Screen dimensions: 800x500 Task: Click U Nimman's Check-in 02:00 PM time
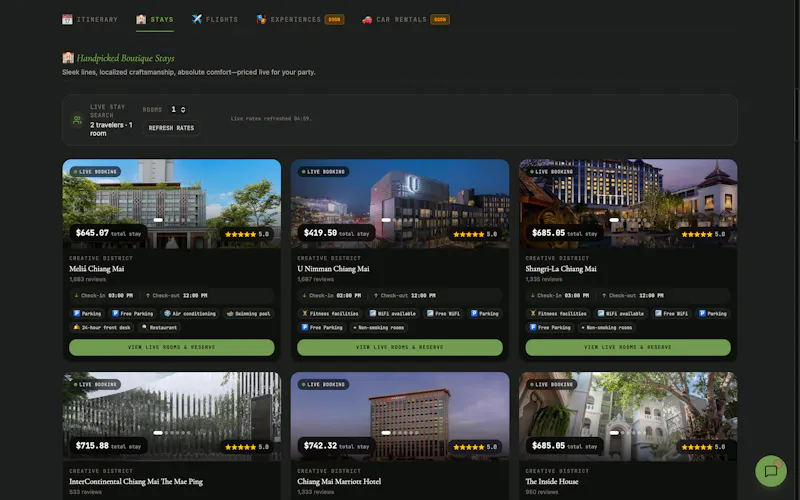coord(332,295)
